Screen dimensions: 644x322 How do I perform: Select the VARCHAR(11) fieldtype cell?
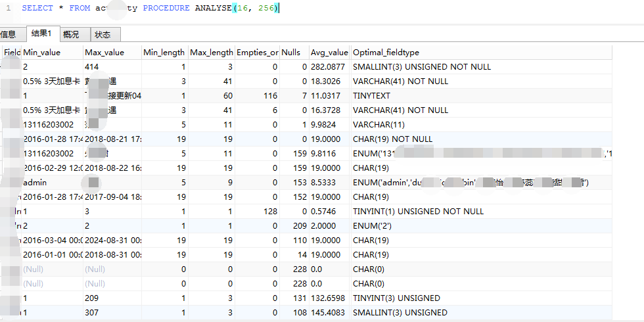481,124
